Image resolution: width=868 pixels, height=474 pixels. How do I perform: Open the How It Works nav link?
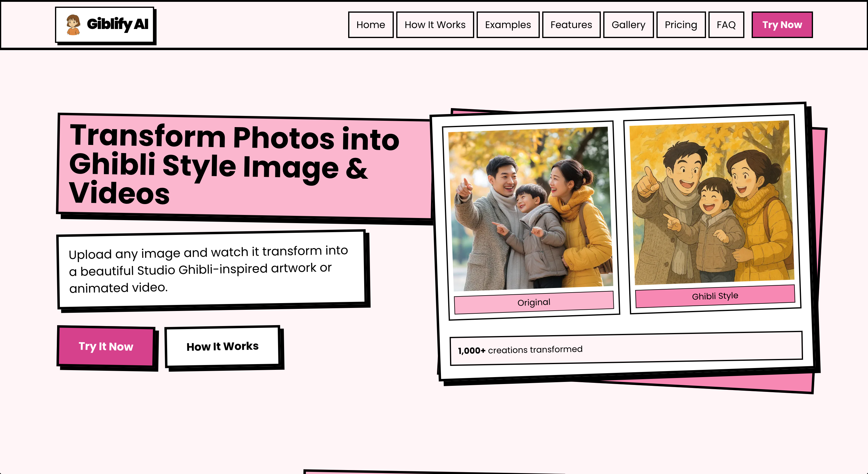tap(435, 25)
